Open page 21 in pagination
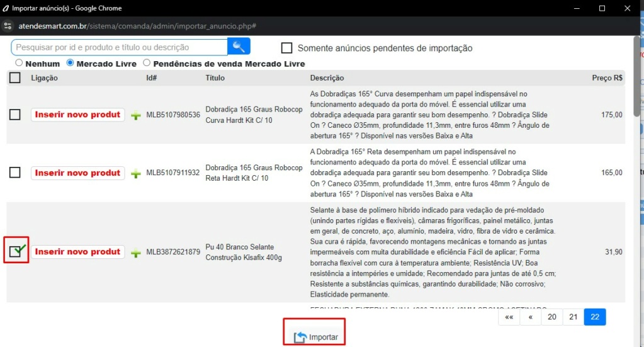This screenshot has width=644, height=347. pos(573,317)
